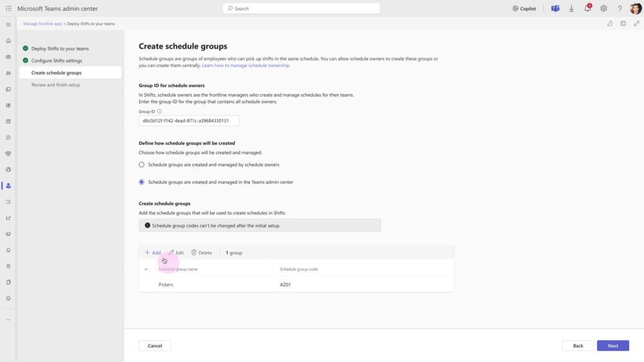Screen dimensions: 644x362
Task: Toggle select-all checkmark in groups table
Action: (146, 269)
